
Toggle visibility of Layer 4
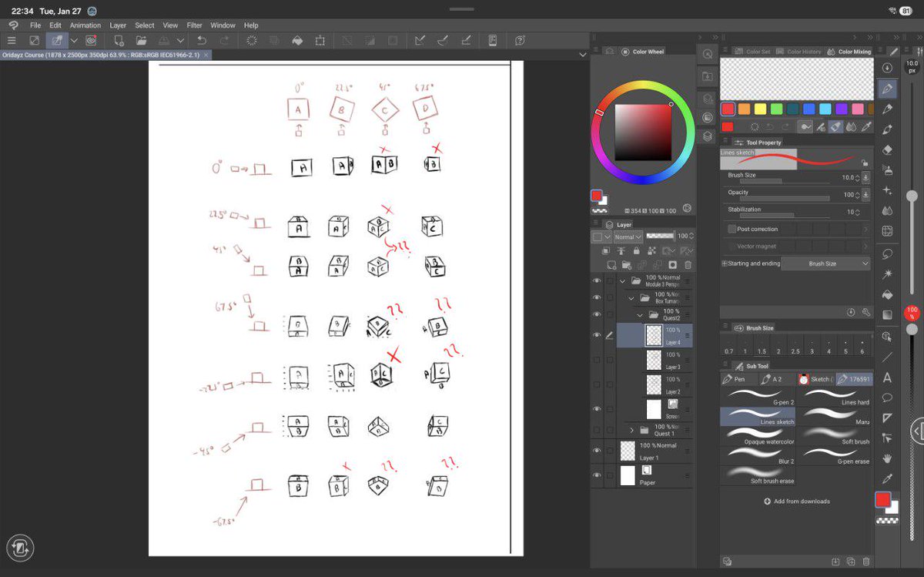tap(597, 335)
